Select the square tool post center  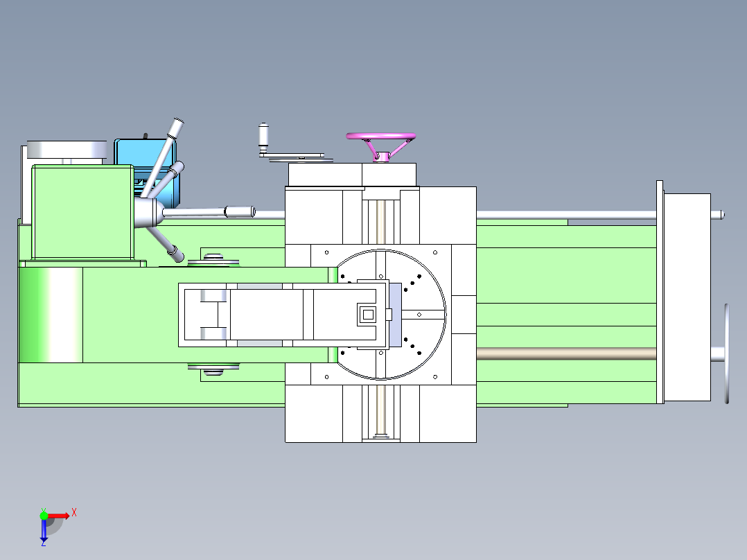coord(368,315)
